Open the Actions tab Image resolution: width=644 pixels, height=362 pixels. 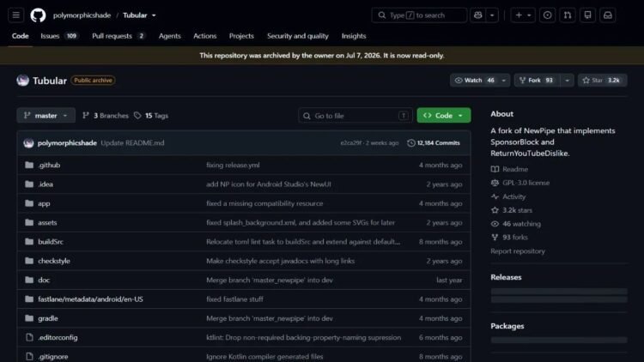[205, 36]
